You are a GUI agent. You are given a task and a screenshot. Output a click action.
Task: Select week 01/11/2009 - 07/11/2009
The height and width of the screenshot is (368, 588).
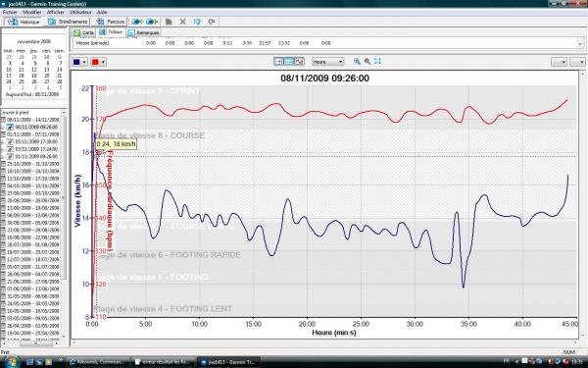click(33, 134)
